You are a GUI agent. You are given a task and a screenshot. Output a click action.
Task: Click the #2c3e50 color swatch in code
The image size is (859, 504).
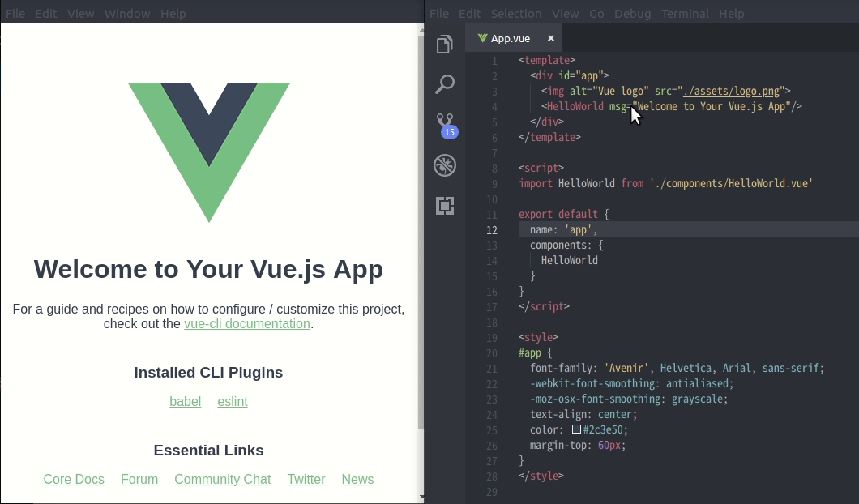pos(576,429)
